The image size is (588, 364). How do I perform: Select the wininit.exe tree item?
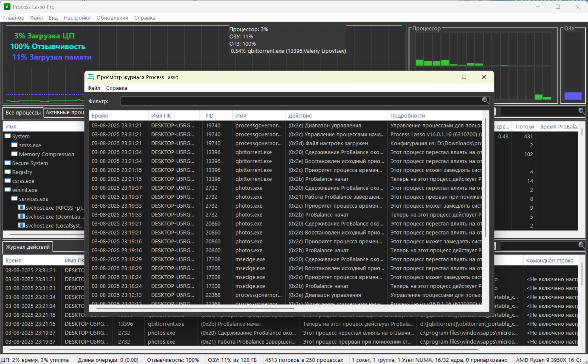click(24, 190)
